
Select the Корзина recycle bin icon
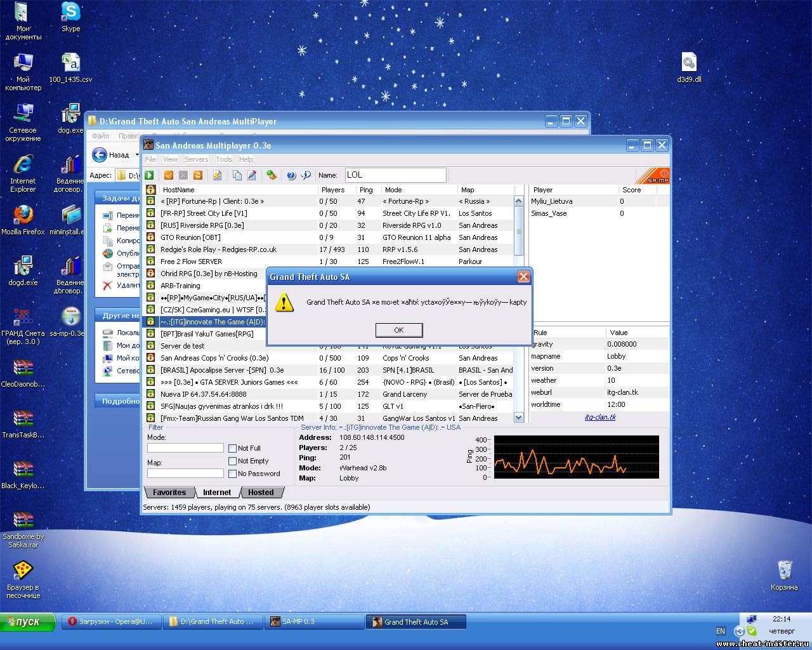[784, 576]
